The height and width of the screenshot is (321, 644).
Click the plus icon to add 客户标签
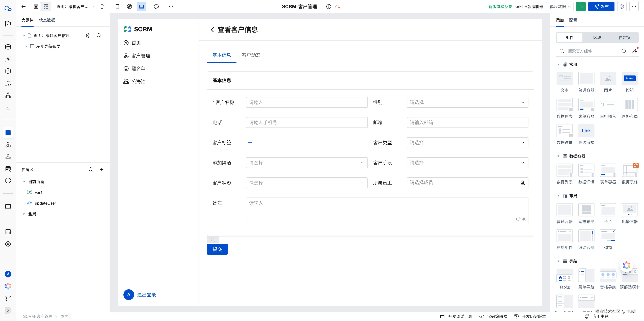(250, 143)
